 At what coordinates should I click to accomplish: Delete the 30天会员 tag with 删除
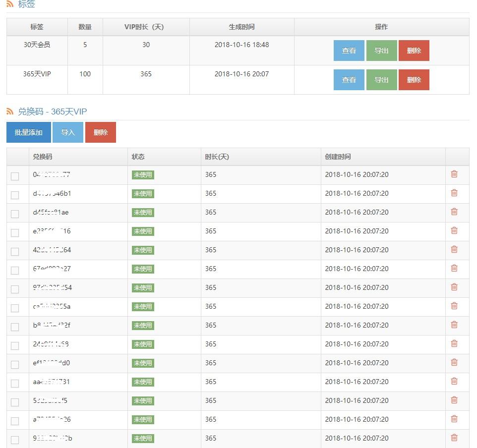[x=414, y=51]
